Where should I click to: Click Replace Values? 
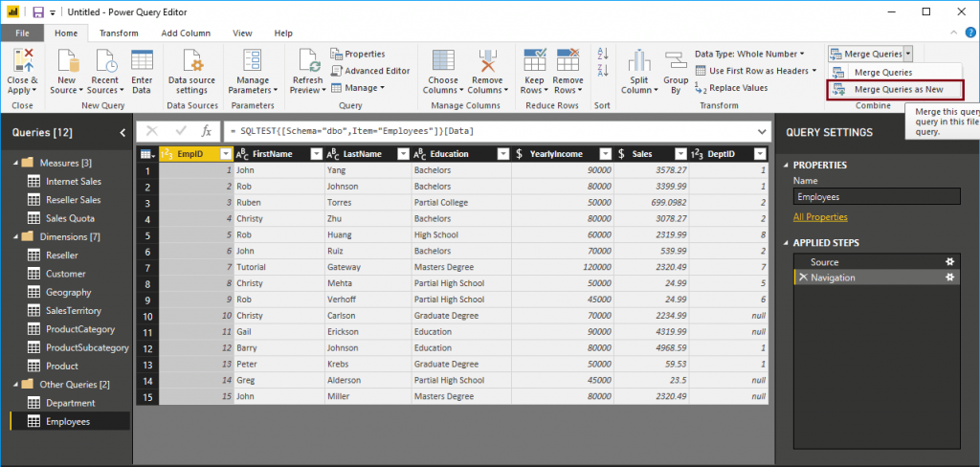point(731,88)
